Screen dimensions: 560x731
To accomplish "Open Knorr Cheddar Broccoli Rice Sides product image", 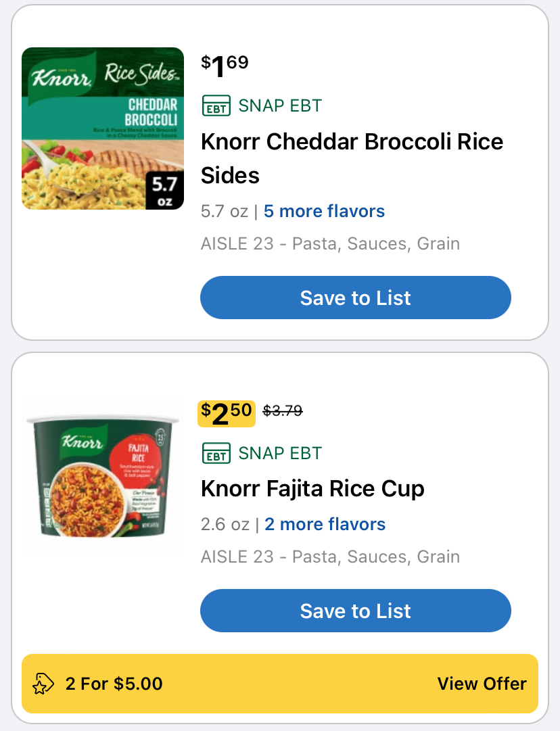I will click(103, 128).
